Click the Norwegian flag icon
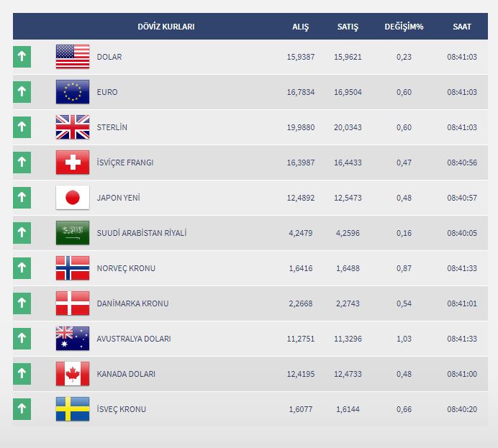 73,268
